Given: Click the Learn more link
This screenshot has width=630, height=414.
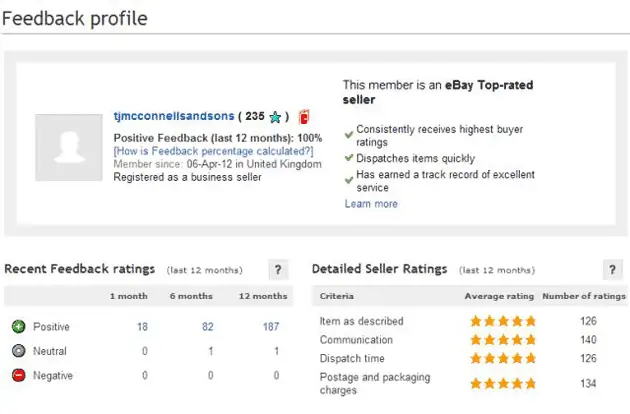Looking at the screenshot, I should (371, 204).
